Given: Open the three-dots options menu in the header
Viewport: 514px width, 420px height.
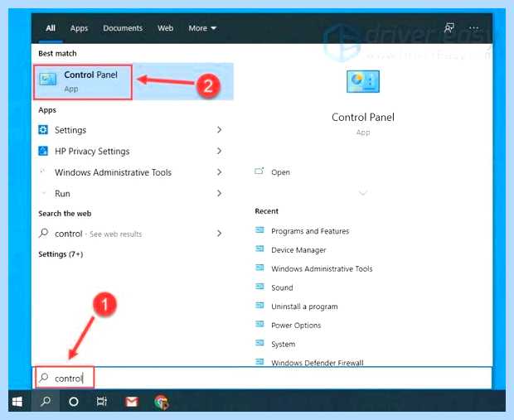Looking at the screenshot, I should (474, 28).
